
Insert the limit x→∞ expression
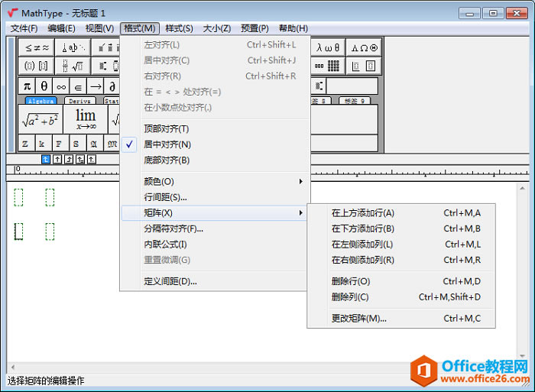85,118
